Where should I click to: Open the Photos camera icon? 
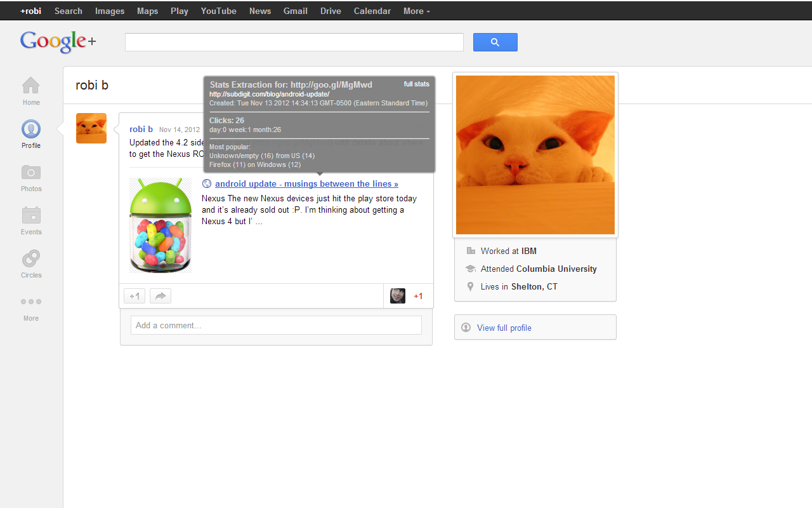pyautogui.click(x=30, y=172)
